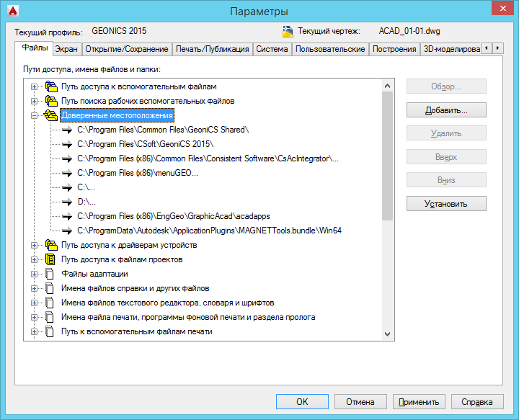Click arrow icon beside the 'C:\...' entry
Image resolution: width=519 pixels, height=420 pixels.
coord(67,187)
